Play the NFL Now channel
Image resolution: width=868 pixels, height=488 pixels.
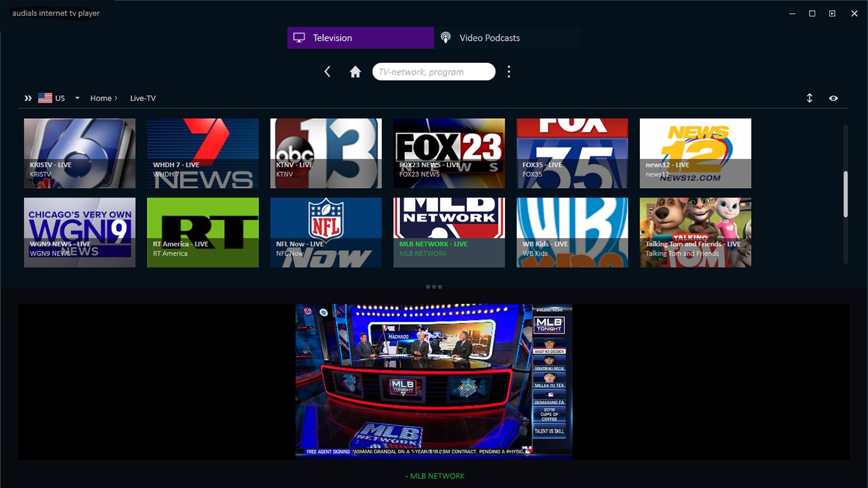(326, 233)
